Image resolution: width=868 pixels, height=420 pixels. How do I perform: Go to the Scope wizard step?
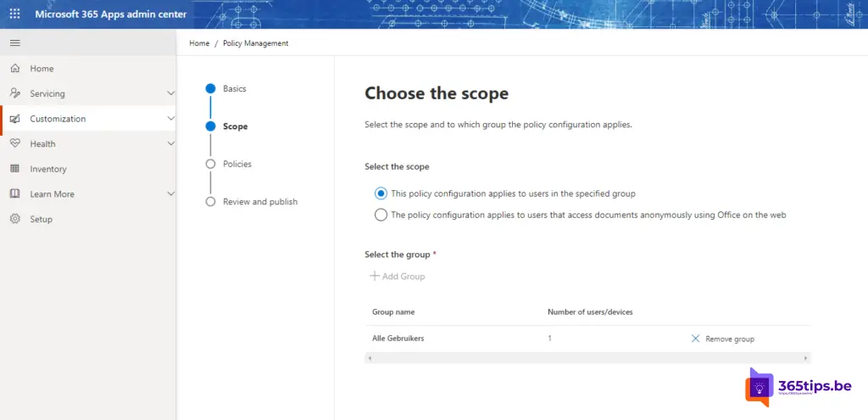pyautogui.click(x=227, y=126)
